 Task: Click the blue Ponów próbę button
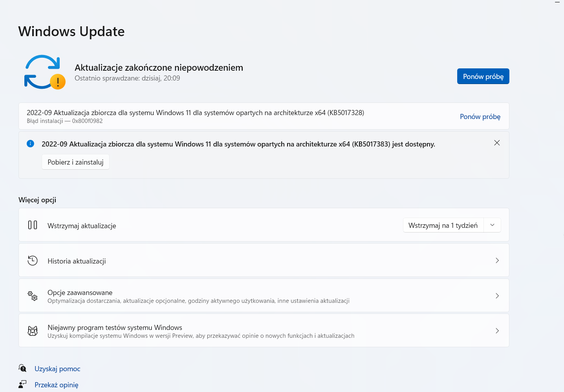(x=483, y=76)
